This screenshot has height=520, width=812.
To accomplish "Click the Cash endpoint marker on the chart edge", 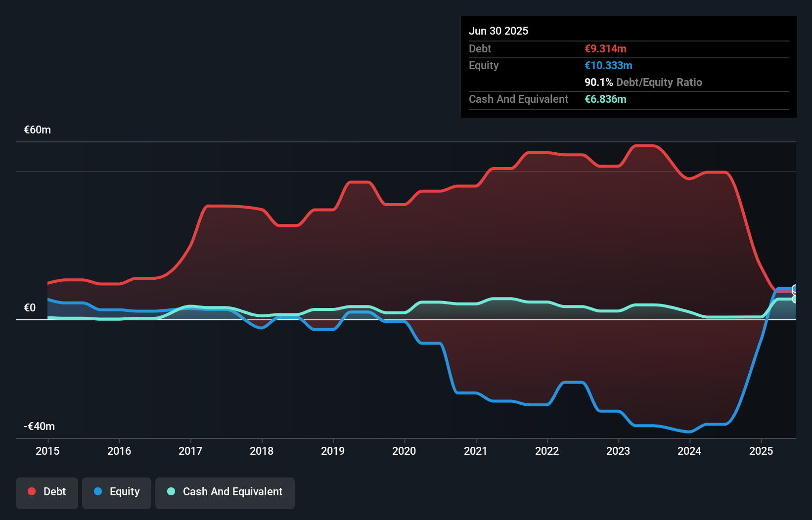I will pyautogui.click(x=794, y=299).
